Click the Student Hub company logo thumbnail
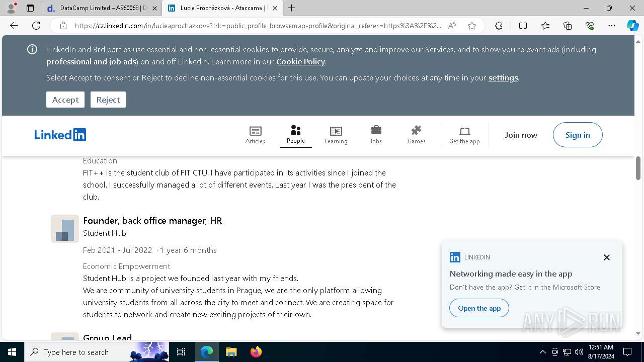The width and height of the screenshot is (644, 362). (65, 229)
